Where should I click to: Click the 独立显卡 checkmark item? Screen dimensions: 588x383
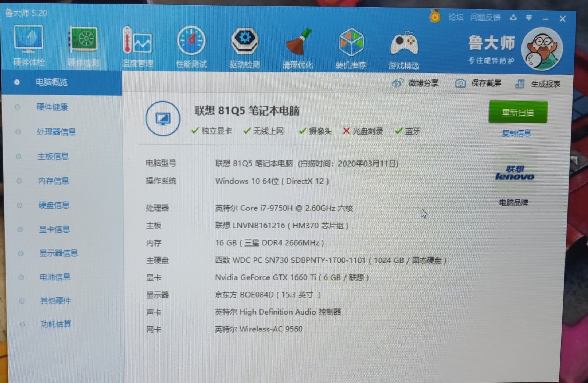pyautogui.click(x=212, y=131)
